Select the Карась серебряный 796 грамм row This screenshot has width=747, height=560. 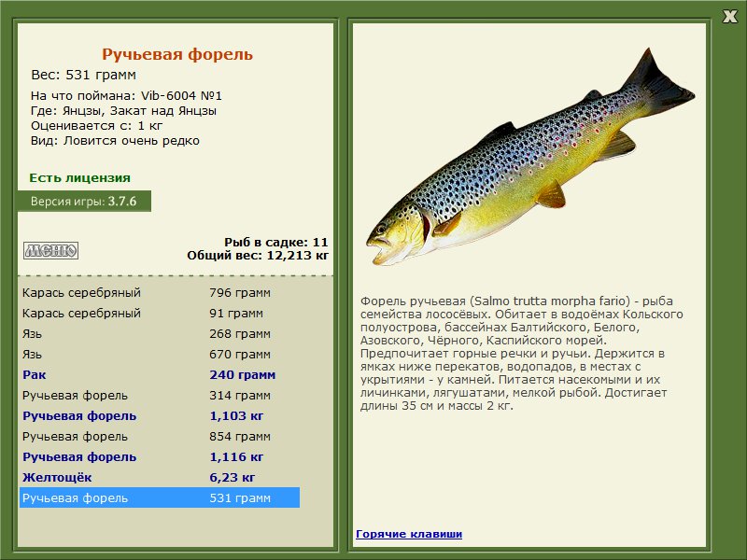tap(160, 292)
